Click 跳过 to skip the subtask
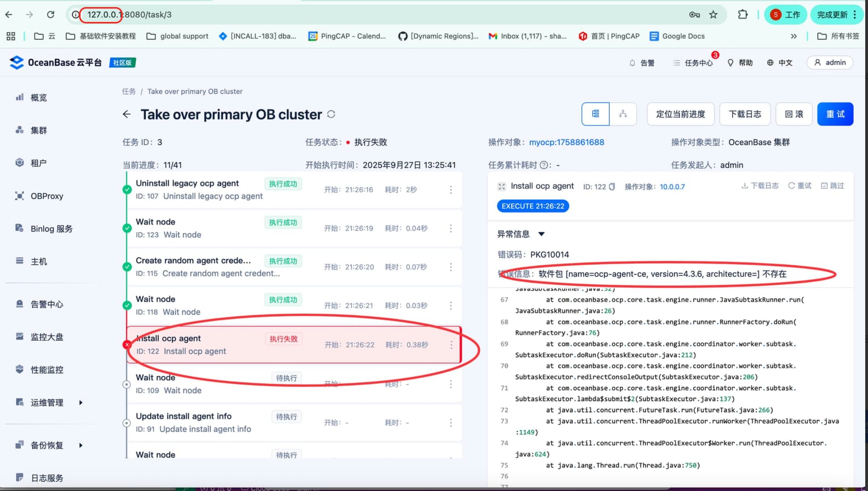The image size is (868, 491). [x=832, y=186]
